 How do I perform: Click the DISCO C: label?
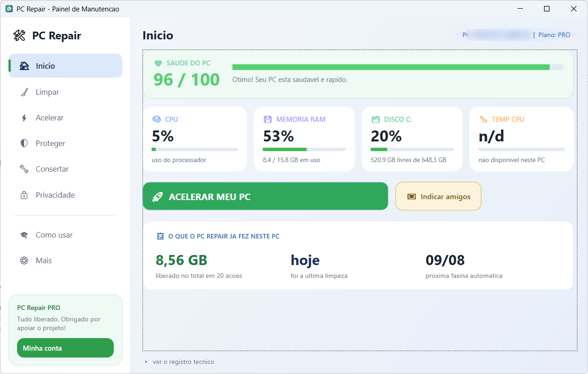coord(398,119)
